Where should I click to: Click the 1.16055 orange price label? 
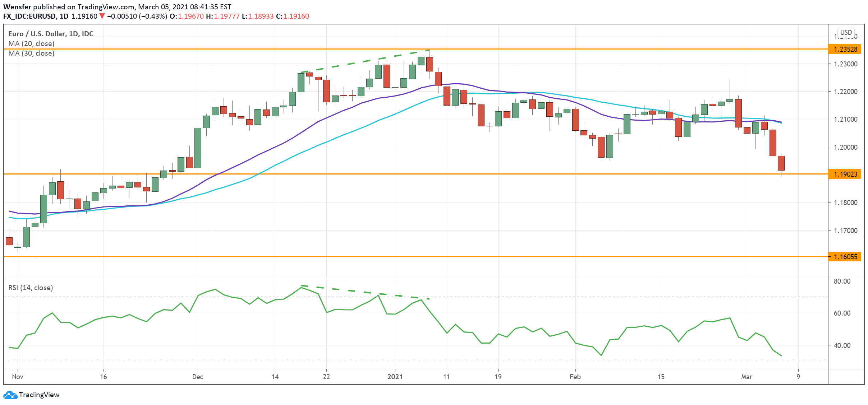pyautogui.click(x=845, y=257)
